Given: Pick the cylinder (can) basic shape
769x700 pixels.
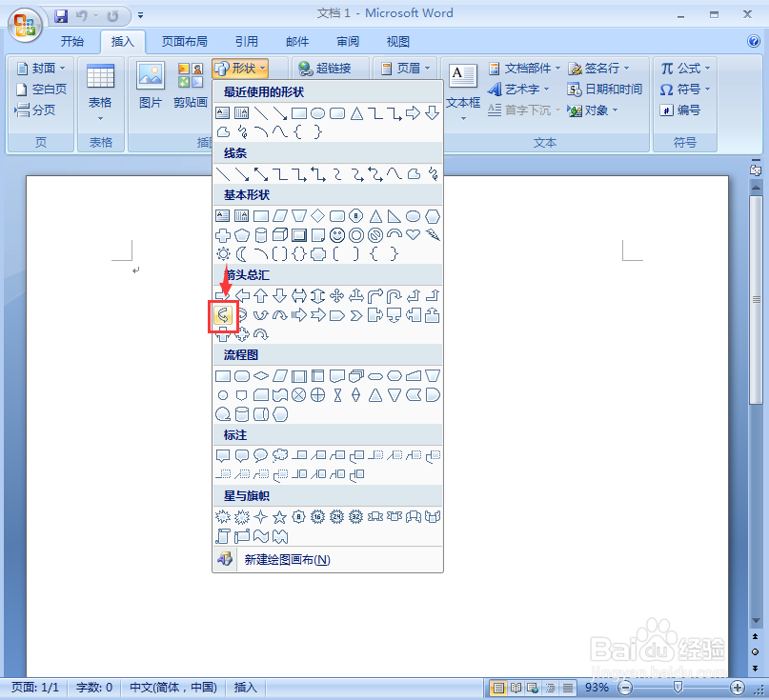Looking at the screenshot, I should tap(261, 235).
